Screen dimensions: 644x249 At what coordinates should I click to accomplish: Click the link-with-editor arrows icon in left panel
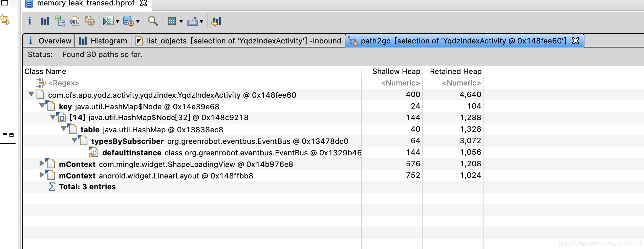[x=5, y=20]
